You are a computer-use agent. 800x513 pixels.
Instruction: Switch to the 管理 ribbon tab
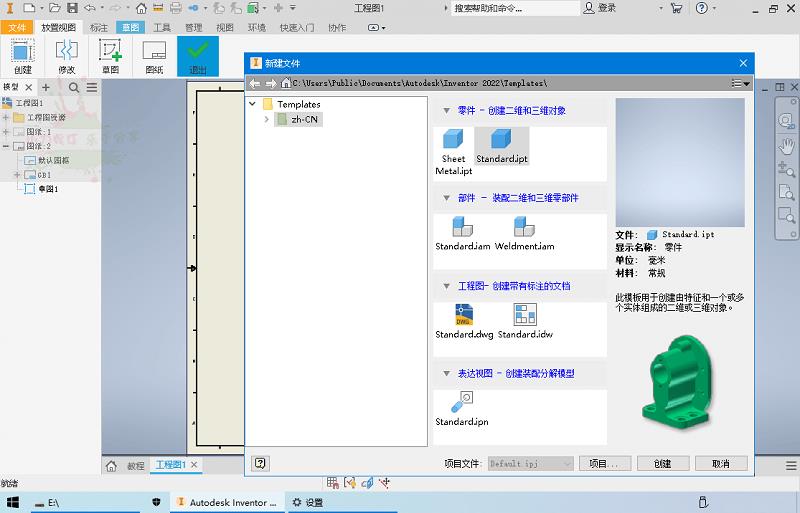pos(193,28)
